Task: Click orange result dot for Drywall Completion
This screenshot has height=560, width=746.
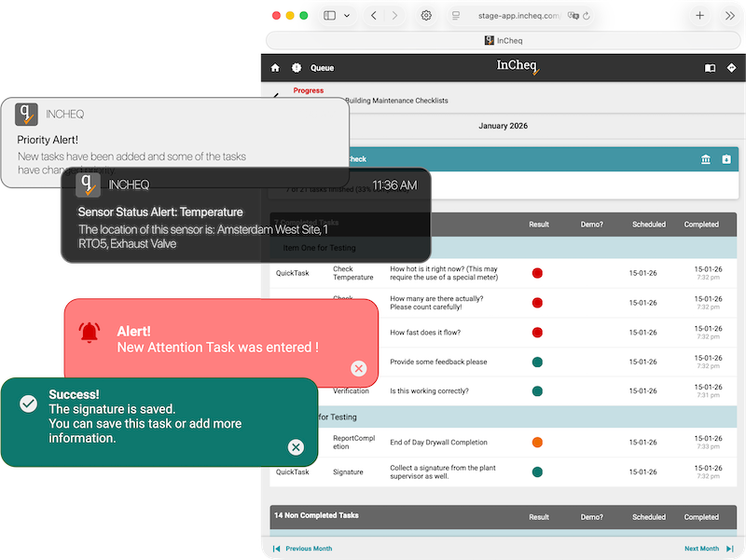Action: [537, 443]
